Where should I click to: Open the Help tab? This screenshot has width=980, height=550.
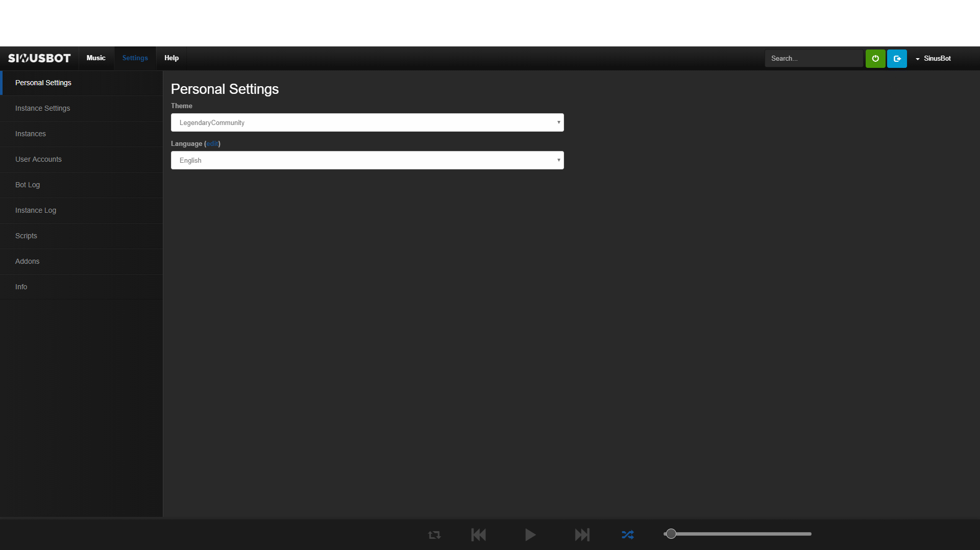[171, 58]
